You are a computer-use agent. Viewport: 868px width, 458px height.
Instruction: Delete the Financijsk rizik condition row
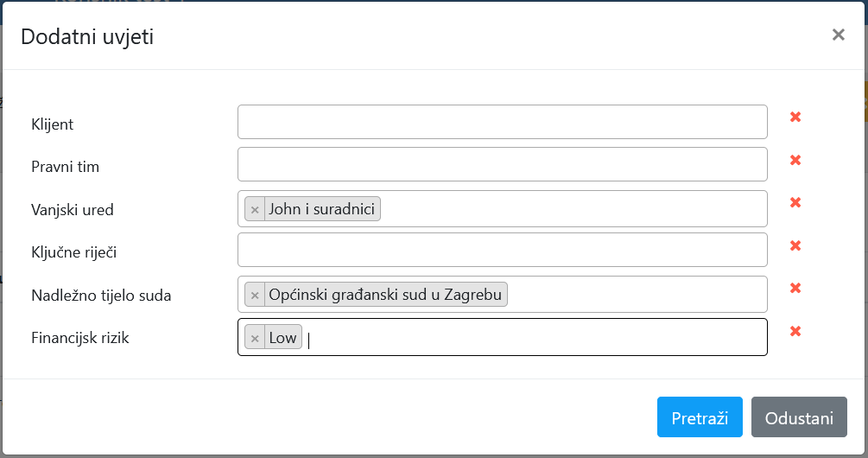795,331
